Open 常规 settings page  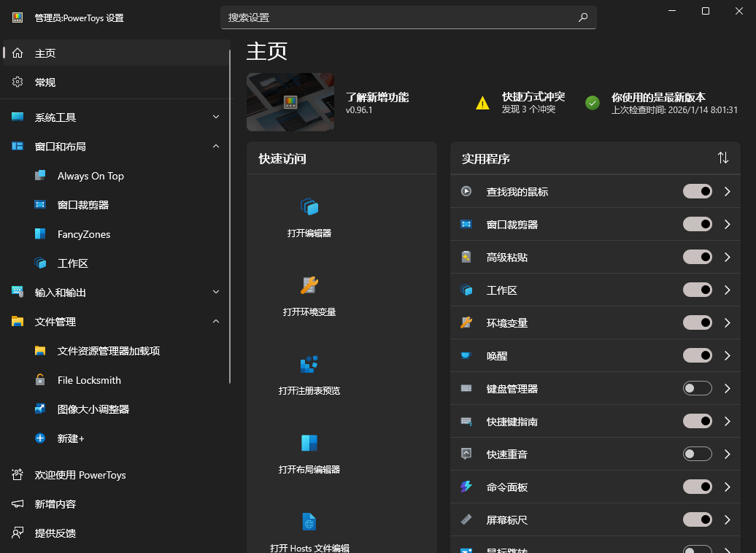coord(116,82)
